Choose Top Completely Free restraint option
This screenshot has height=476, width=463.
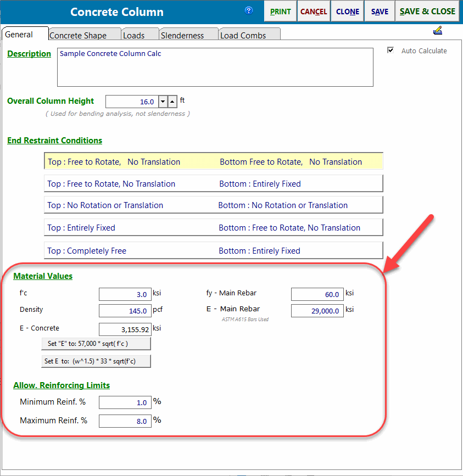click(x=213, y=251)
